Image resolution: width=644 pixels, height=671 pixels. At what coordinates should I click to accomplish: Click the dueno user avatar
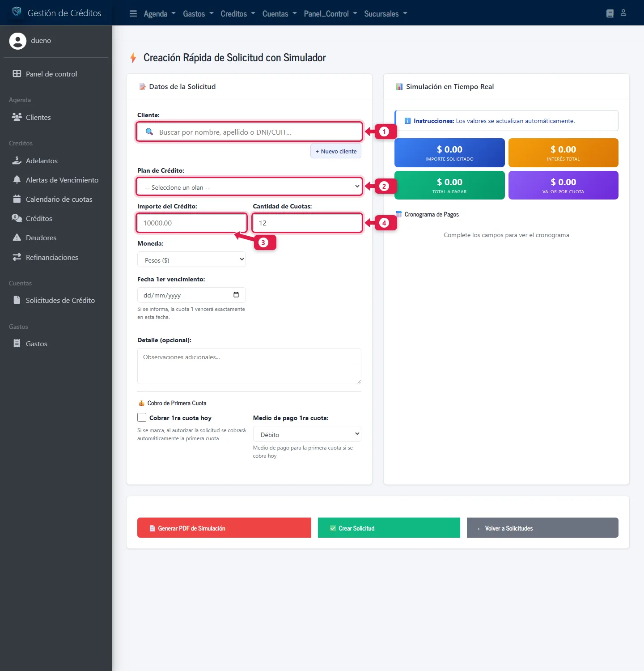click(18, 41)
